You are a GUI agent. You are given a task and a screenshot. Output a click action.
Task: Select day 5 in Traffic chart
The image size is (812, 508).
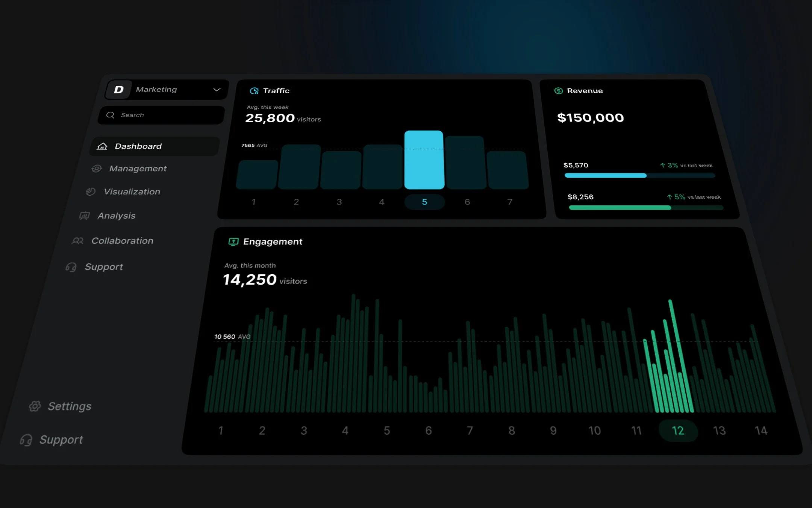tap(424, 202)
